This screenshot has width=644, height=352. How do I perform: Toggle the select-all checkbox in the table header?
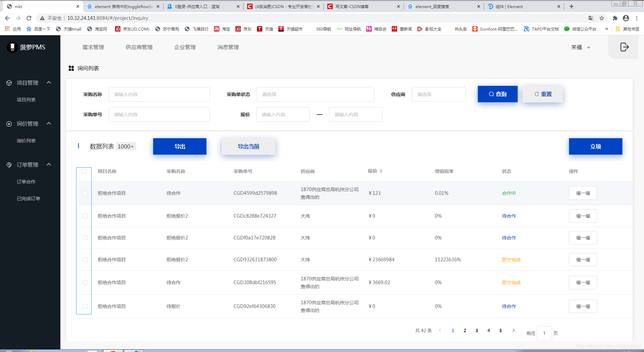tap(84, 171)
